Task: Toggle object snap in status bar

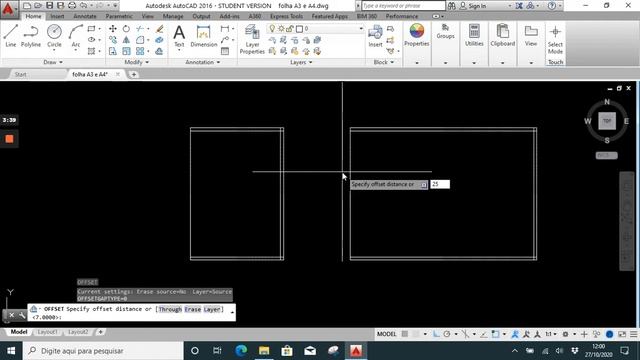Action: click(496, 334)
